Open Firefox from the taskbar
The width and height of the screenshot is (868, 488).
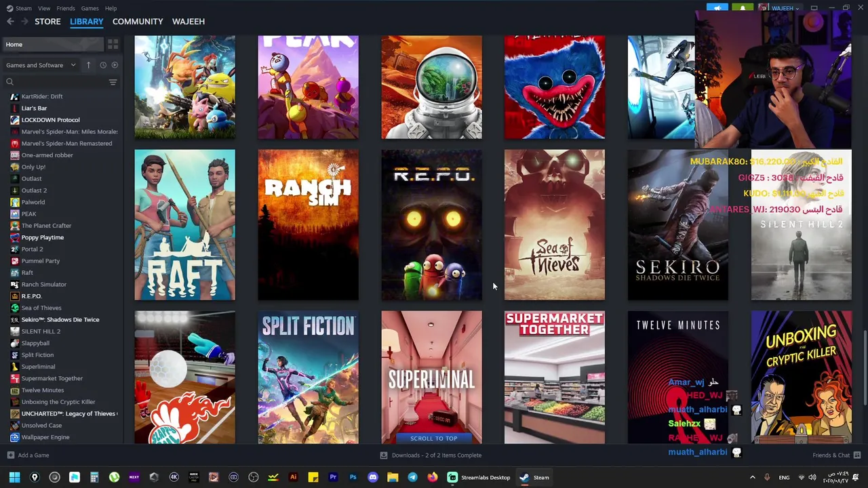(x=432, y=477)
